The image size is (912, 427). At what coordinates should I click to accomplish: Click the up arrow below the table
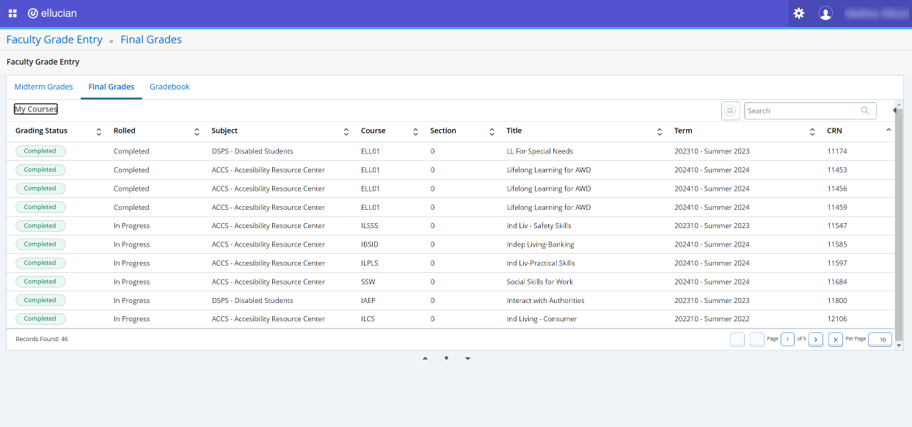pyautogui.click(x=425, y=358)
